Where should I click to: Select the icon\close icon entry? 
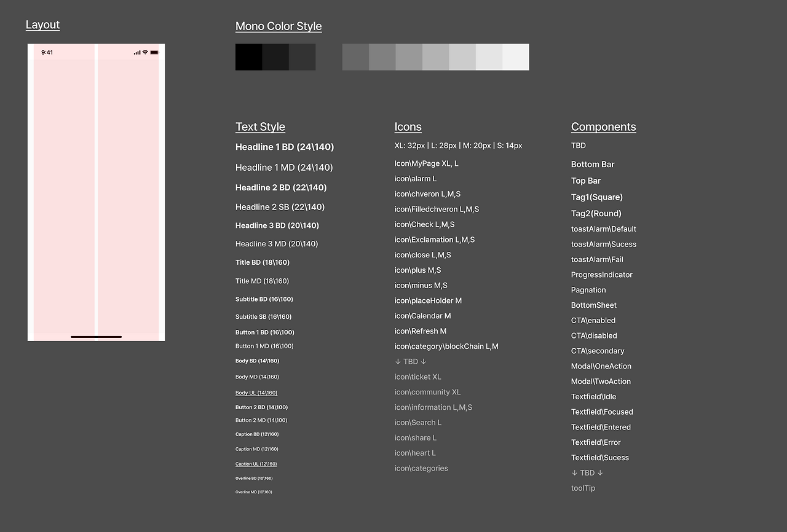[x=422, y=255]
